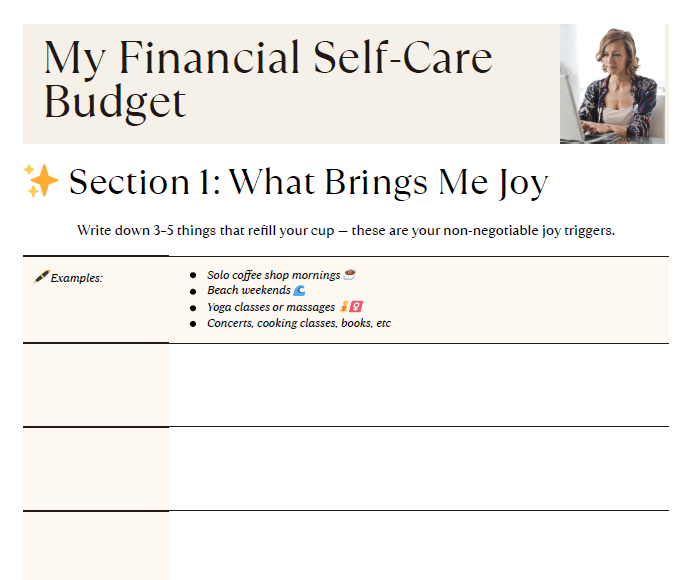
Task: Click the Yoga classes or massages text
Action: [x=270, y=307]
